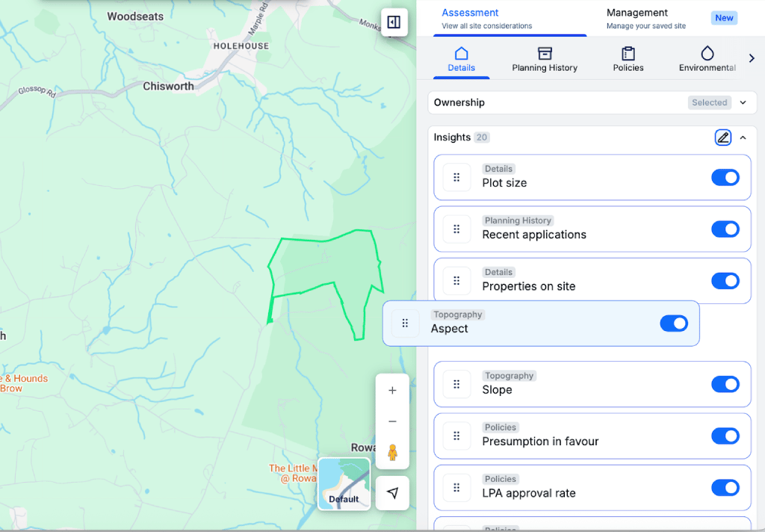Open the Policies tab
Screen dimensions: 765x532
coord(628,60)
